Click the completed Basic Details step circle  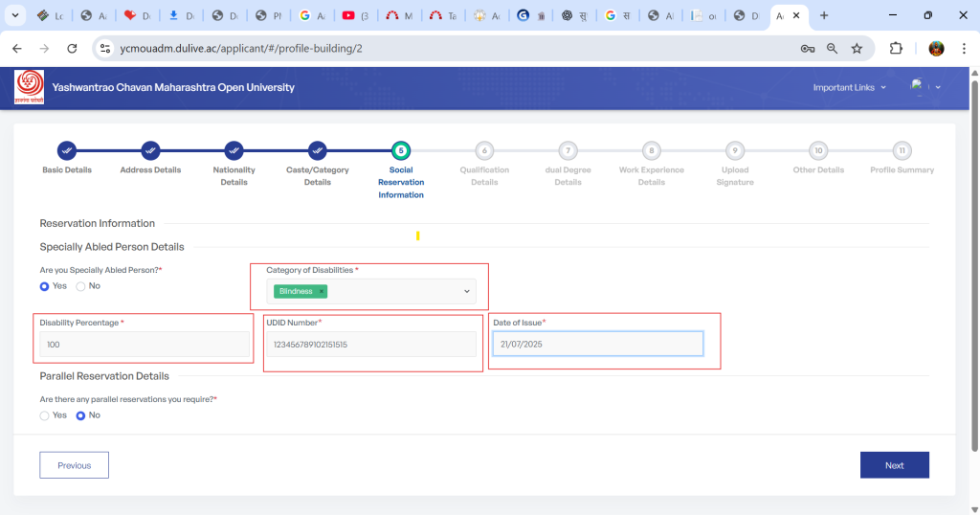pyautogui.click(x=67, y=150)
